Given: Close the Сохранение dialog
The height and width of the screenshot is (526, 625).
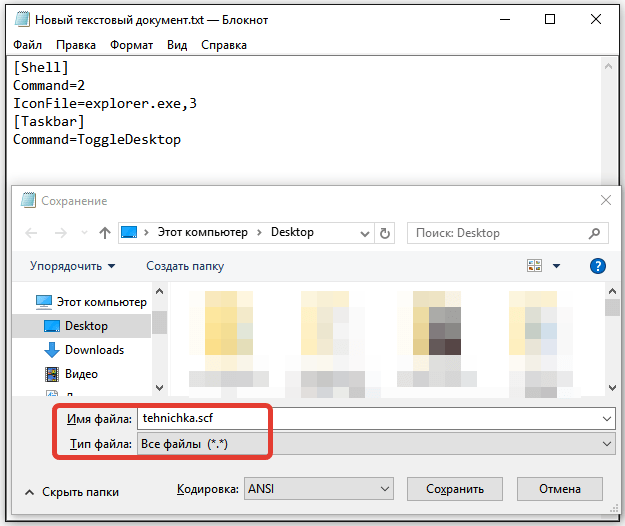Looking at the screenshot, I should [x=605, y=200].
